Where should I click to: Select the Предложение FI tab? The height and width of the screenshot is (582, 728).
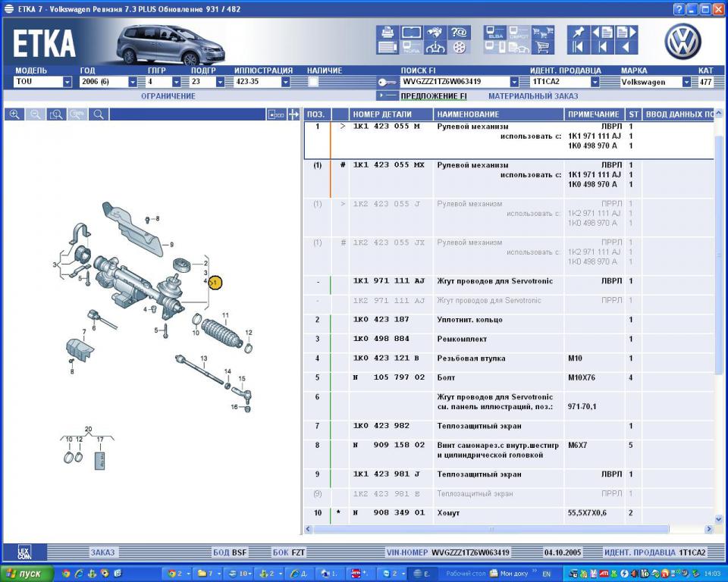(434, 96)
